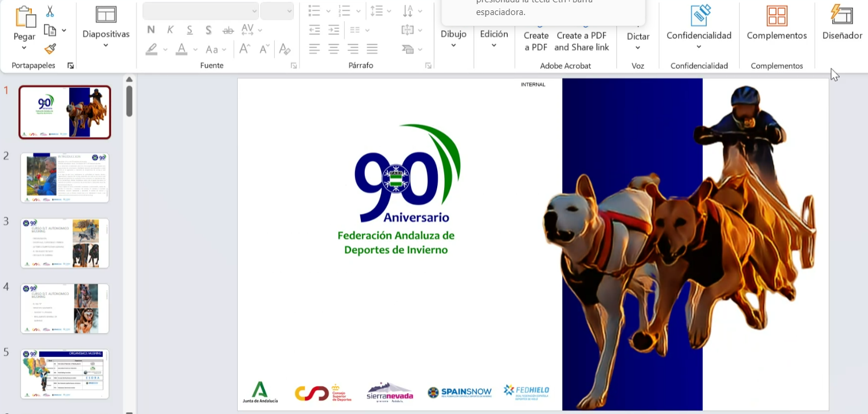Open the font name combo box
The image size is (868, 414).
pos(201,11)
